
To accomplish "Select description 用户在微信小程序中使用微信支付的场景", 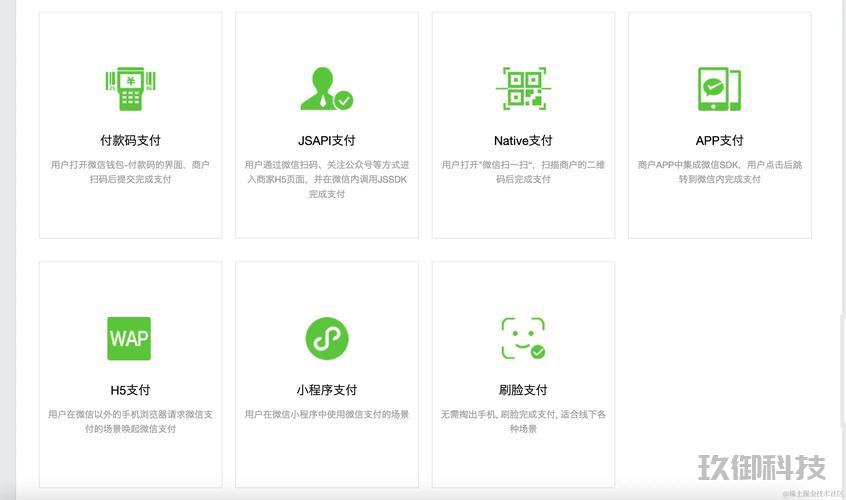I will click(x=326, y=414).
